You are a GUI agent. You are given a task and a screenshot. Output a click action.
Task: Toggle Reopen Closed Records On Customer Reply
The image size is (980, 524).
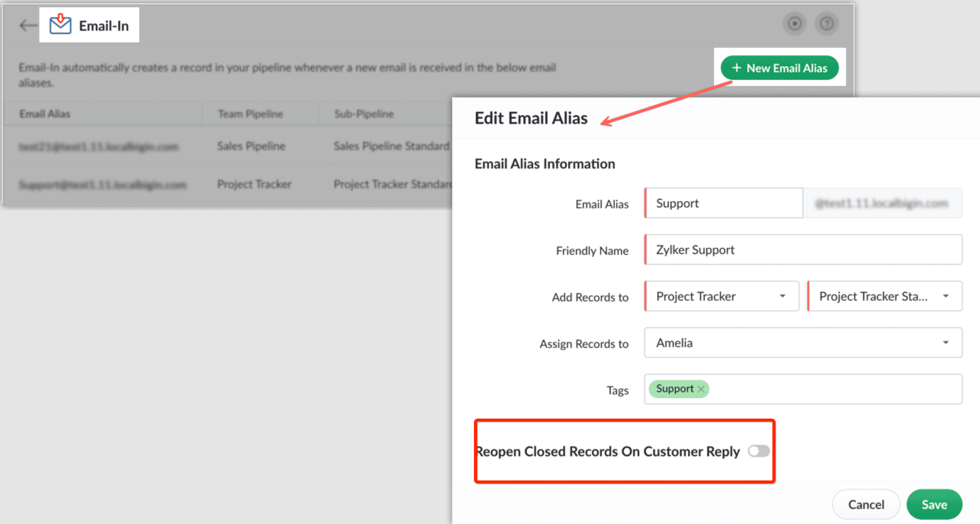[x=758, y=451]
